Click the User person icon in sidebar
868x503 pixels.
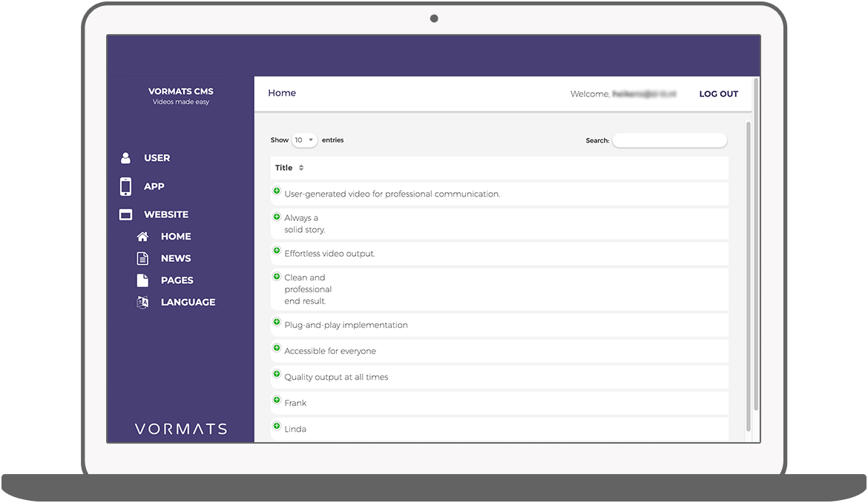[x=125, y=158]
